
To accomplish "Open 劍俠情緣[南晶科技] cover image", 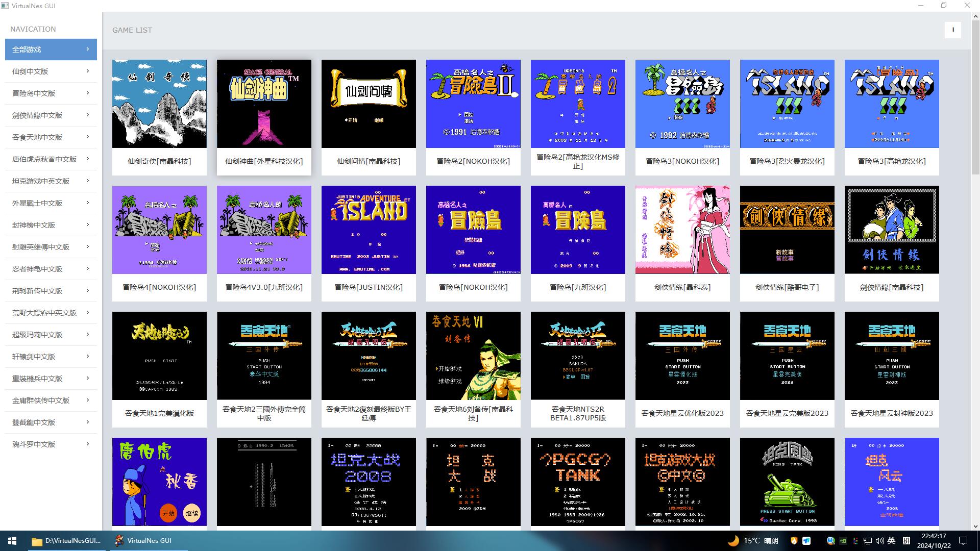I will pyautogui.click(x=892, y=230).
